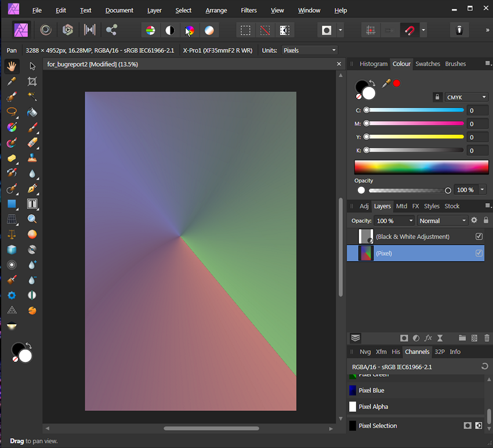493x448 pixels.
Task: Apply Auto White Balance from the toolbar
Action: (x=209, y=30)
